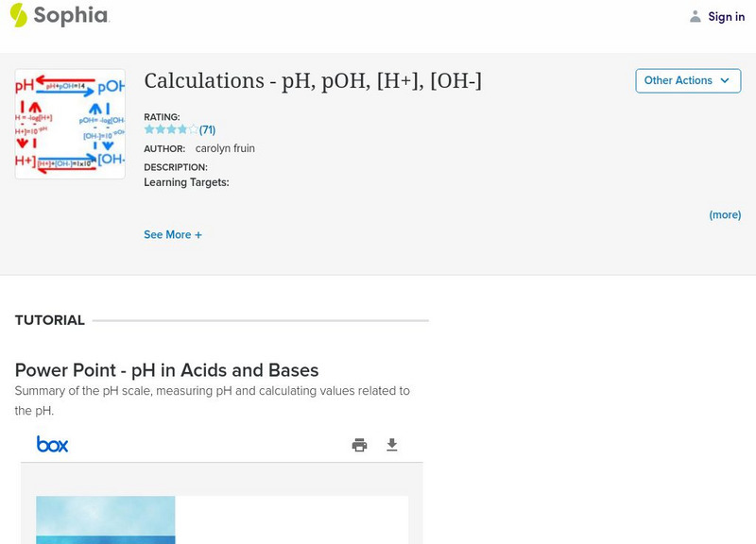Click the Sophia logo icon
756x544 pixels.
(19, 15)
